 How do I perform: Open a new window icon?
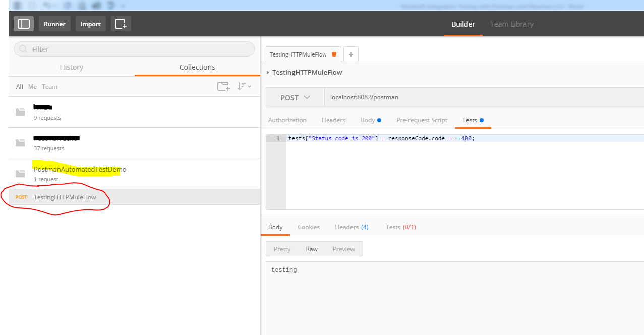click(x=121, y=24)
